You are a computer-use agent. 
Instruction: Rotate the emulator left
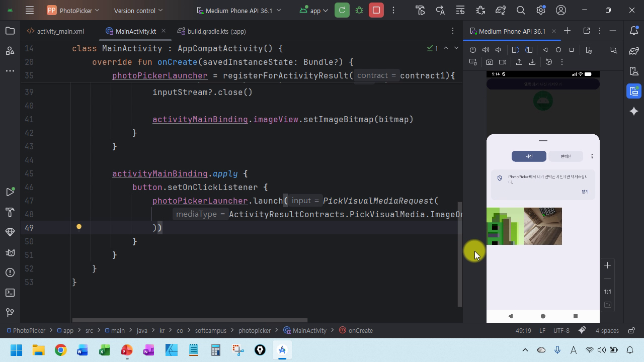(x=515, y=50)
